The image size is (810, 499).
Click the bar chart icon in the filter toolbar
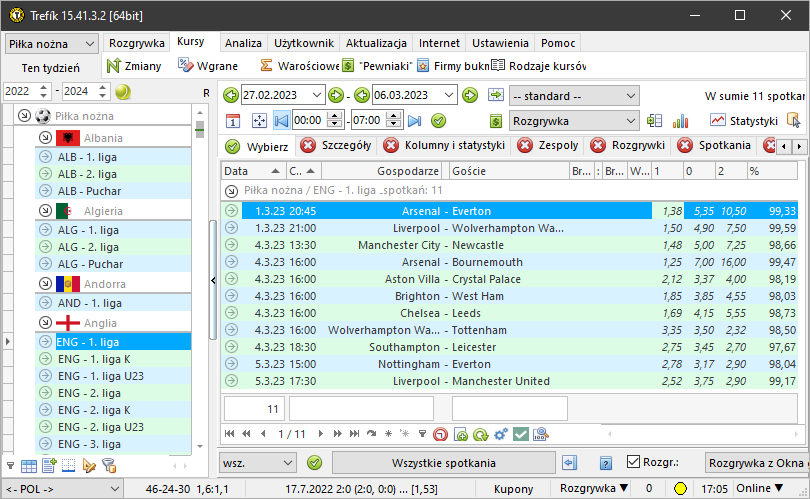(x=681, y=120)
